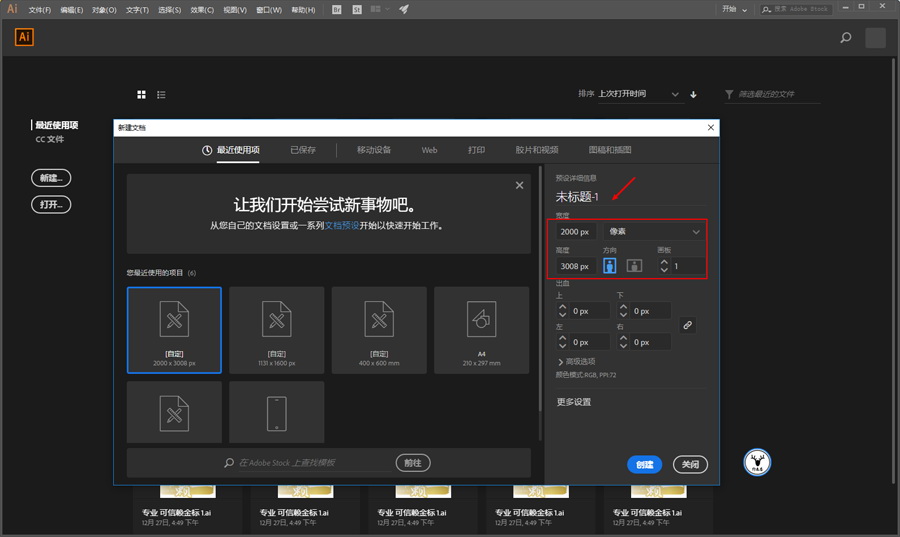Switch to the 移动设备 tab
This screenshot has height=537, width=900.
tap(373, 150)
